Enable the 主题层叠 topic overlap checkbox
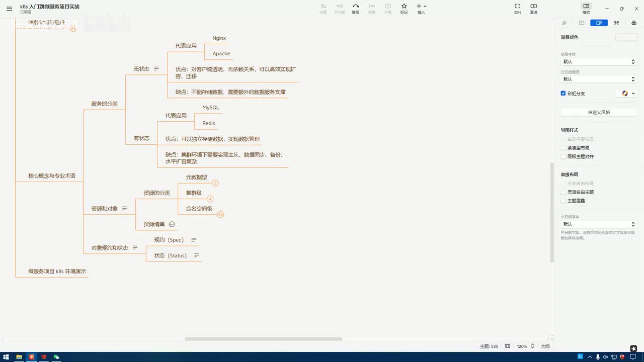The width and height of the screenshot is (644, 362). tap(563, 201)
